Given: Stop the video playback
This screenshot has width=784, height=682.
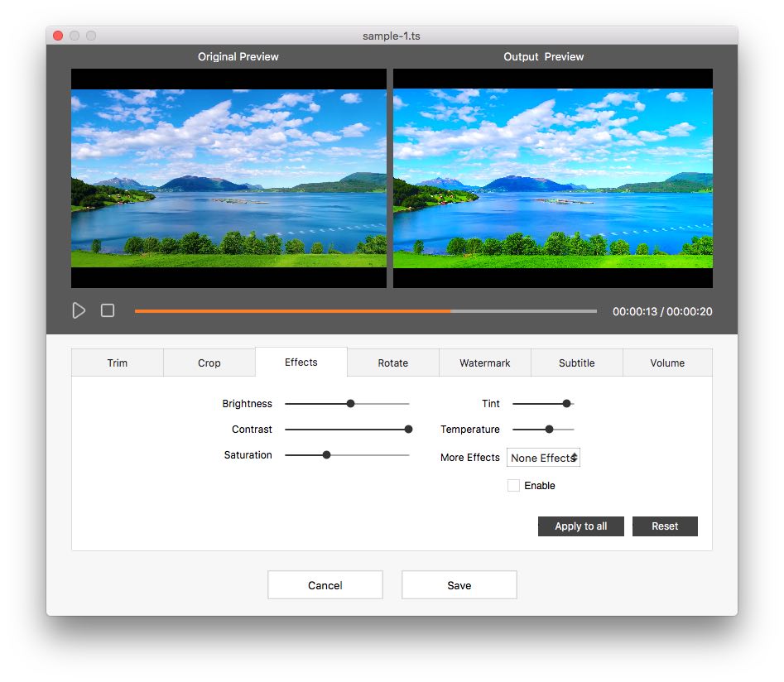Looking at the screenshot, I should [107, 310].
